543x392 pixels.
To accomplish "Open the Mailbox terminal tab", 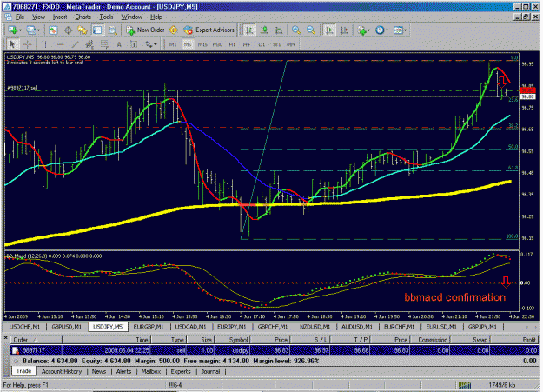I will 151,371.
